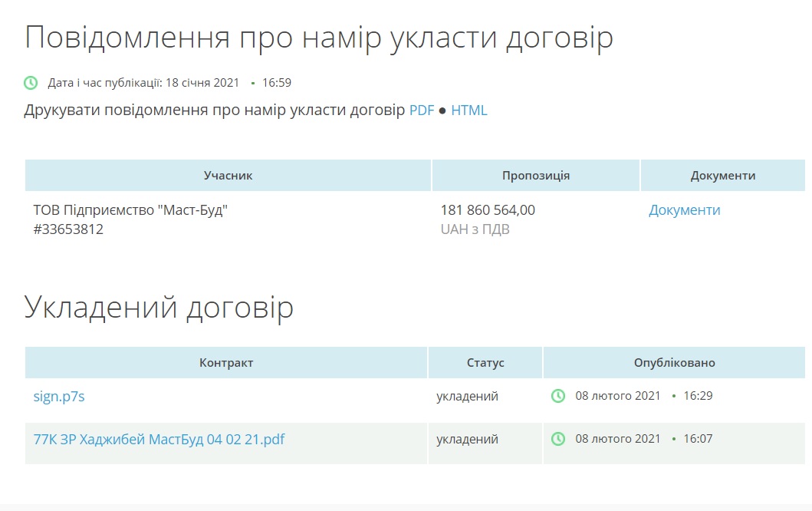Screen dimensions: 812x511
Task: Click the date 08 лютого 2021 in pdf row
Action: coord(618,439)
